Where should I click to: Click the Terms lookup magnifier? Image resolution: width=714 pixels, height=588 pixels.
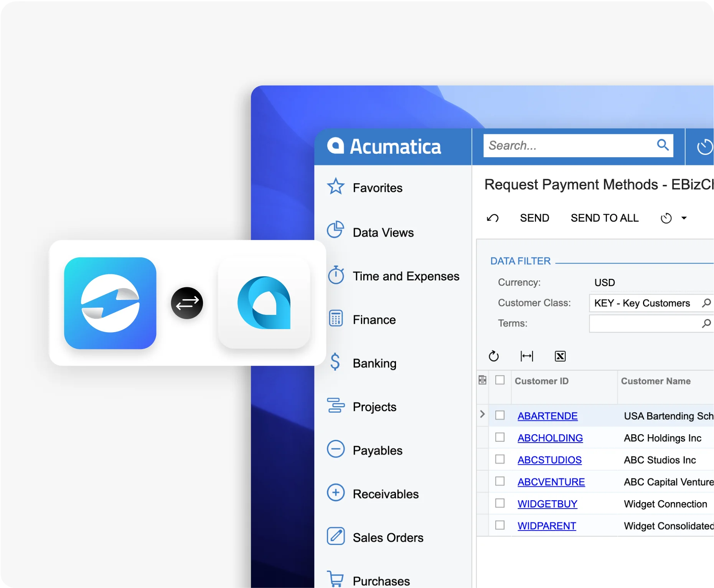pos(706,323)
